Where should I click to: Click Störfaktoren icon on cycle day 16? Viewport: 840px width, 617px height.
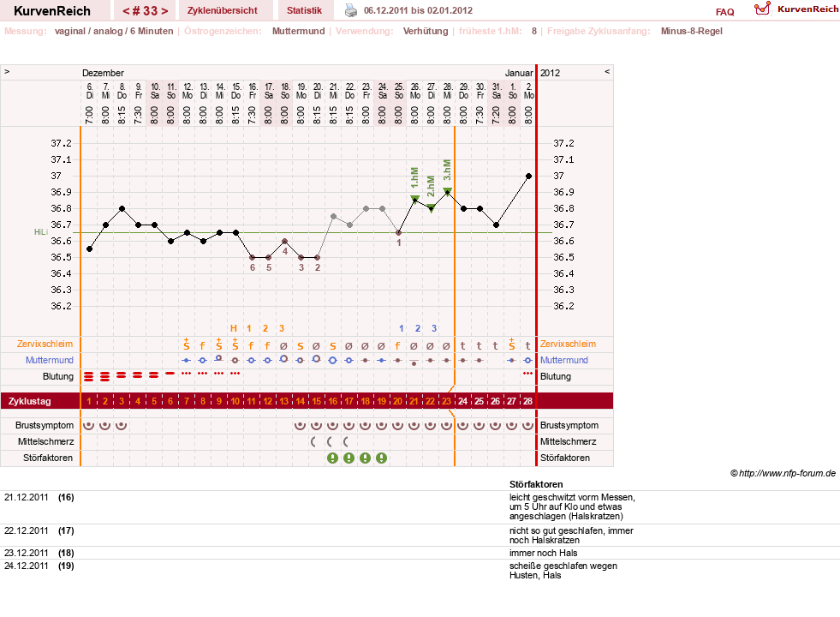coord(333,458)
